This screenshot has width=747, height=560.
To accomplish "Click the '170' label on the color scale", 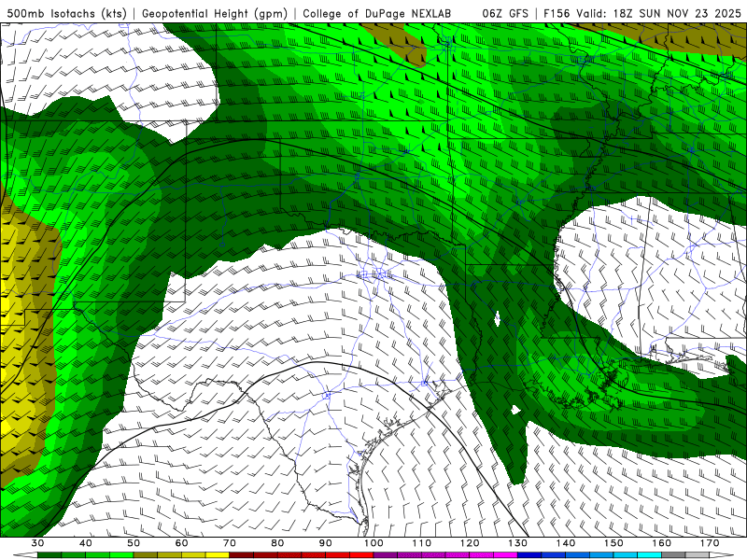I will [x=710, y=543].
